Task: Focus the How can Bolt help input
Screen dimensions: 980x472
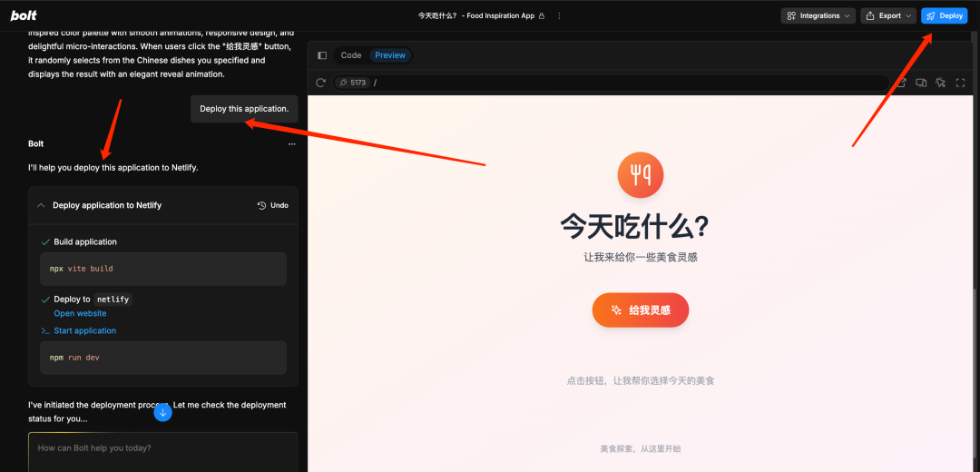Action: pyautogui.click(x=163, y=452)
